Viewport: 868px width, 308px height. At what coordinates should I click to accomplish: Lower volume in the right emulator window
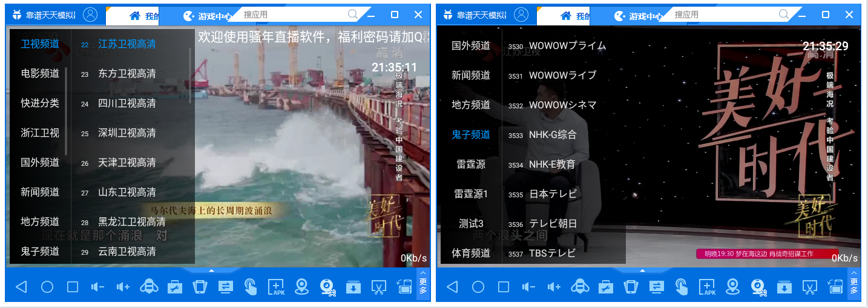pos(529,287)
